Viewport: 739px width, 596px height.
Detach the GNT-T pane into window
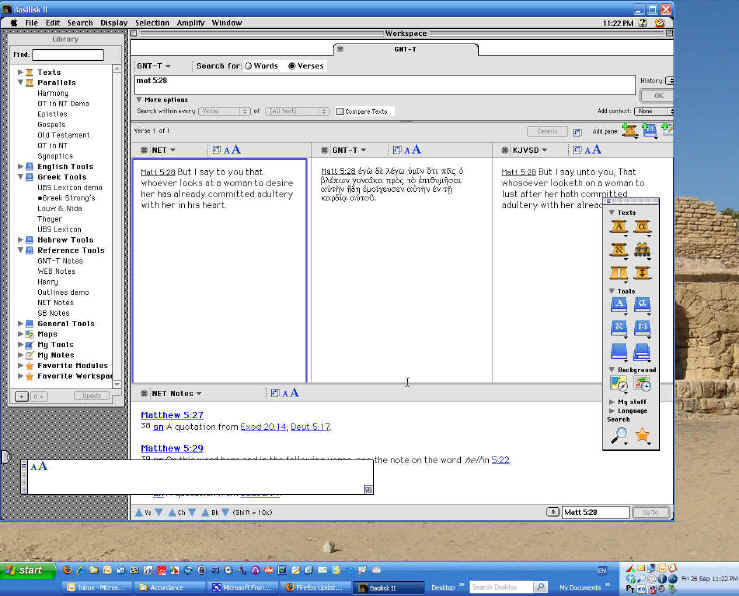pyautogui.click(x=397, y=150)
